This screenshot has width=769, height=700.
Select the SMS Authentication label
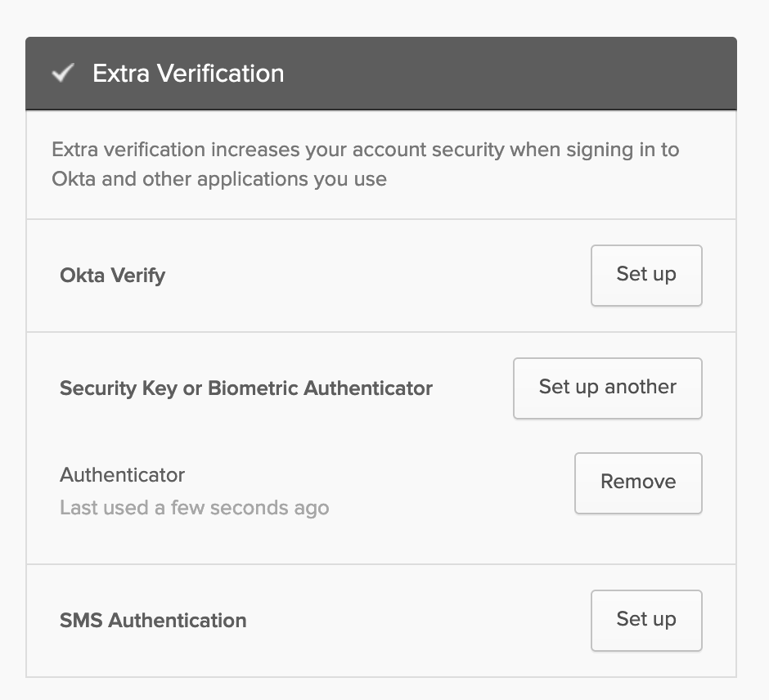pyautogui.click(x=152, y=621)
